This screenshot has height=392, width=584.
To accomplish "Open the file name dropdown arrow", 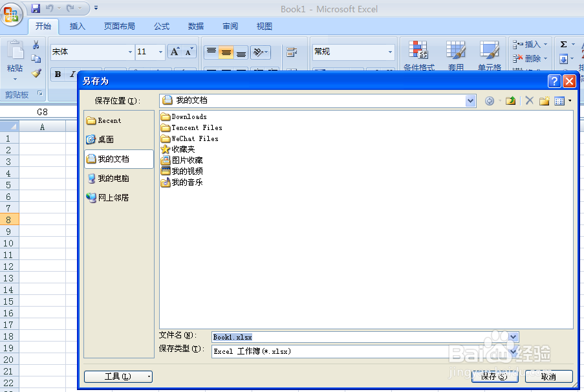I will point(514,337).
